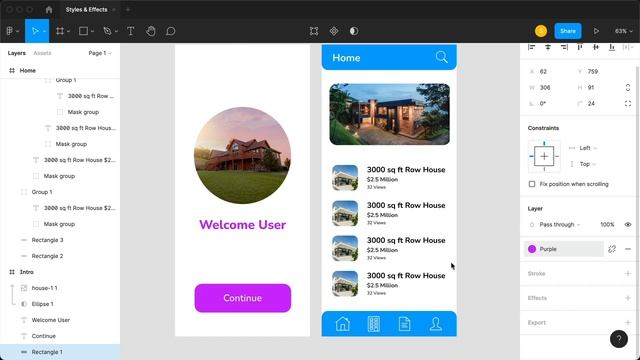Select the Rectangle 1 layer
This screenshot has height=360, width=640.
click(60, 352)
